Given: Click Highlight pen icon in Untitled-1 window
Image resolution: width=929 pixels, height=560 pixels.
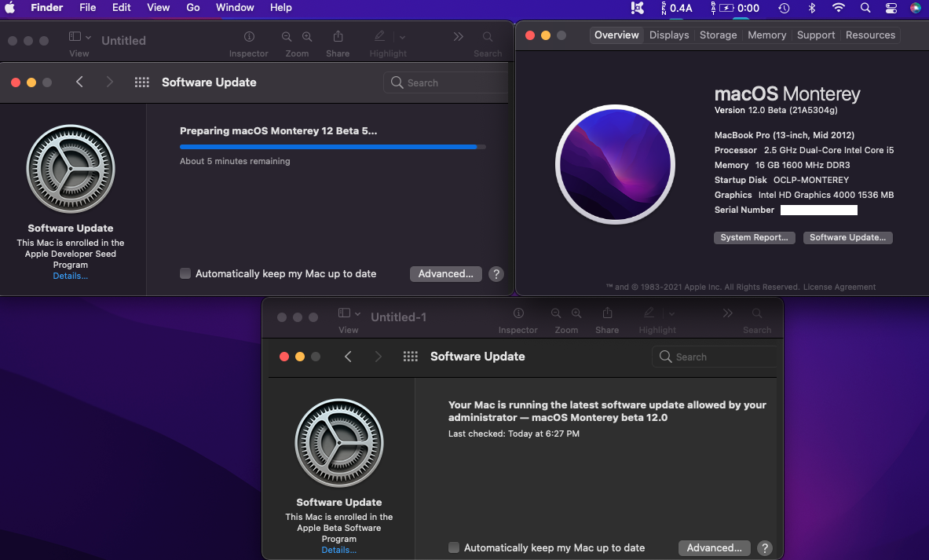Looking at the screenshot, I should 649,313.
